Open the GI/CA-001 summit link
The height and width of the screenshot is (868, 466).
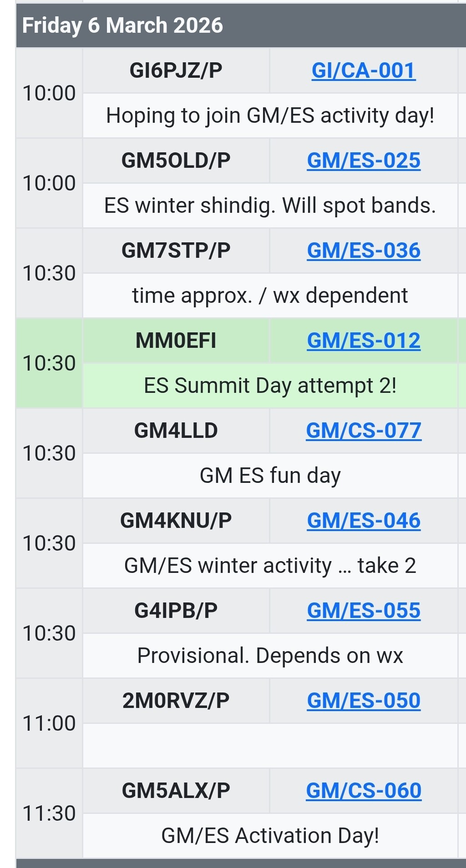coord(363,70)
